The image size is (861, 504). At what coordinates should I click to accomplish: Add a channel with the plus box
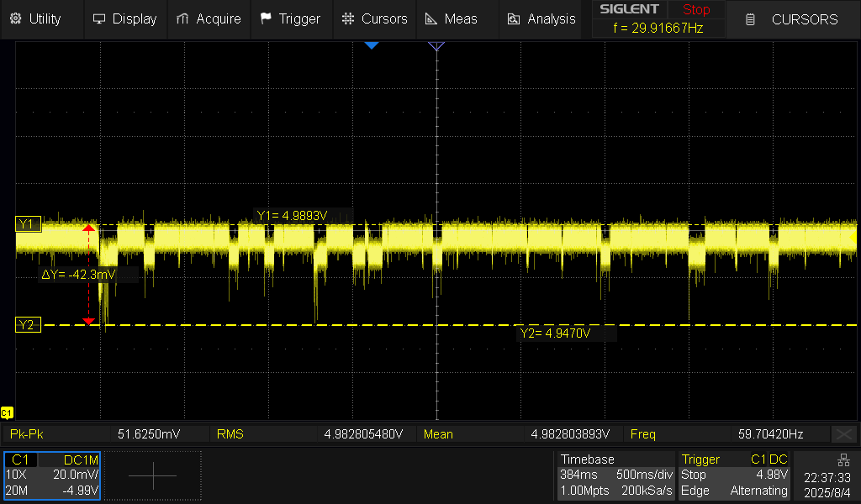153,475
